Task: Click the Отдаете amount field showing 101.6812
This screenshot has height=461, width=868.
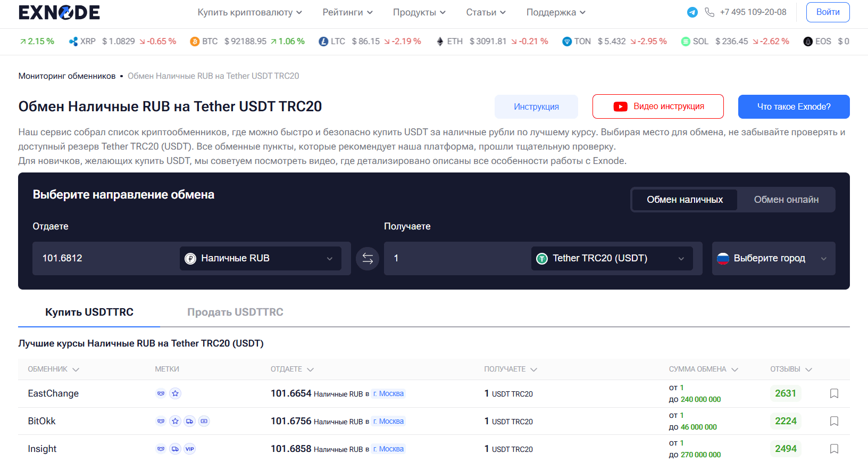Action: pyautogui.click(x=105, y=258)
